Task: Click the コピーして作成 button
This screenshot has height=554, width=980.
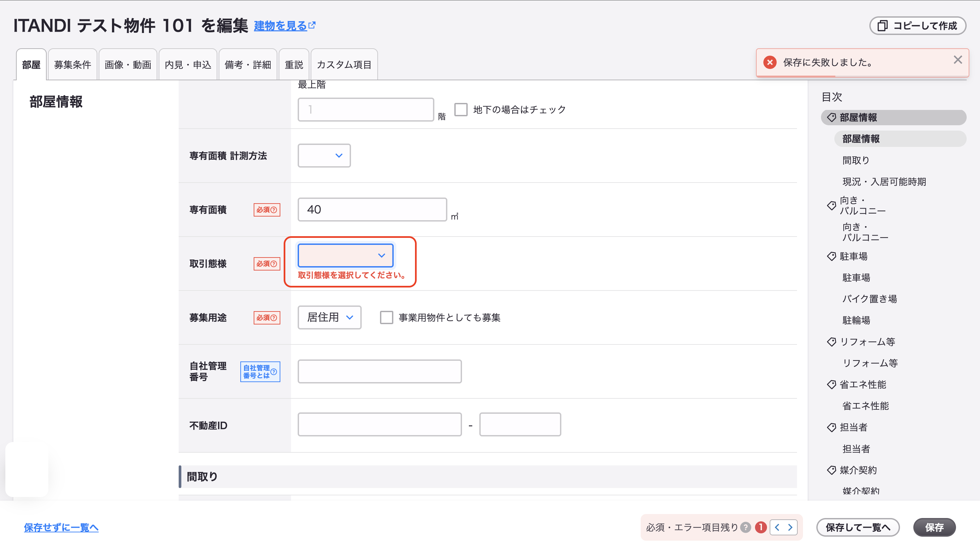Action: [918, 26]
